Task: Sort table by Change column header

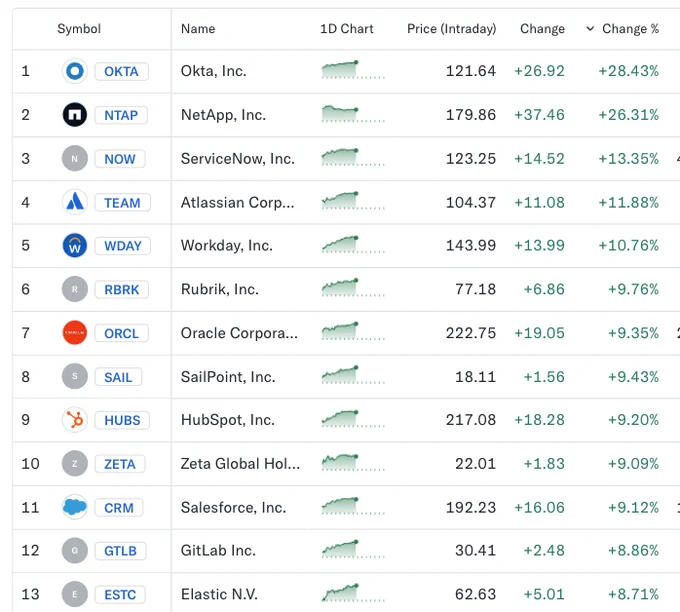Action: (542, 29)
